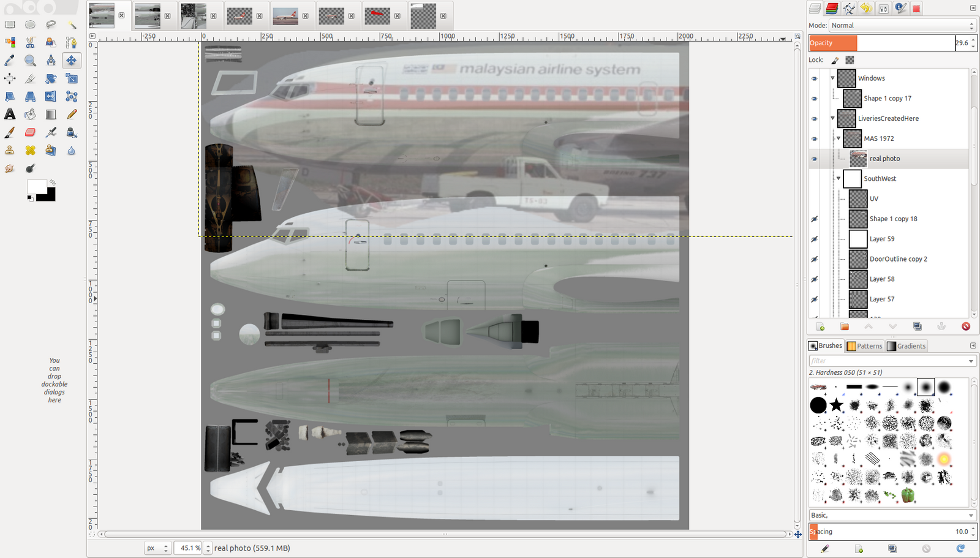Viewport: 980px width, 558px height.
Task: Select the Blur/Sharpen droplet tool
Action: click(x=72, y=150)
